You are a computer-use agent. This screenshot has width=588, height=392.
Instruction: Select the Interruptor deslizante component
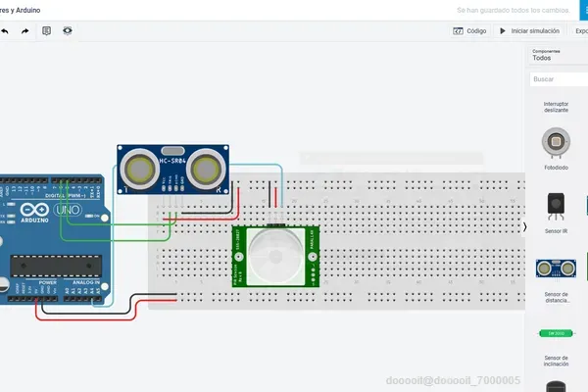[556, 107]
